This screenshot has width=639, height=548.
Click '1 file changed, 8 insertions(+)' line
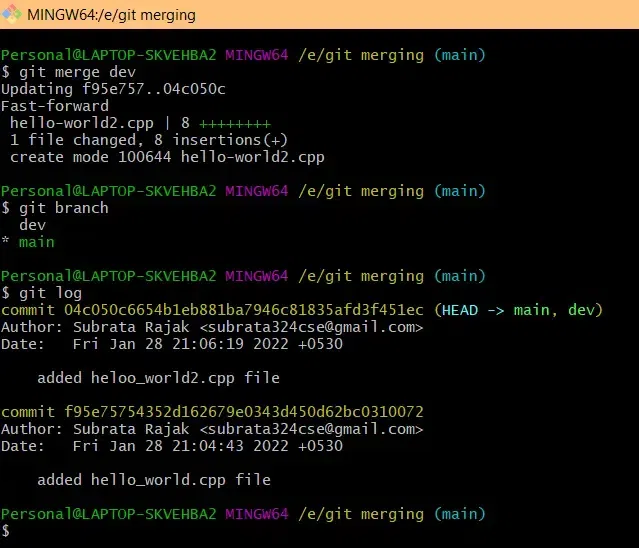point(149,140)
